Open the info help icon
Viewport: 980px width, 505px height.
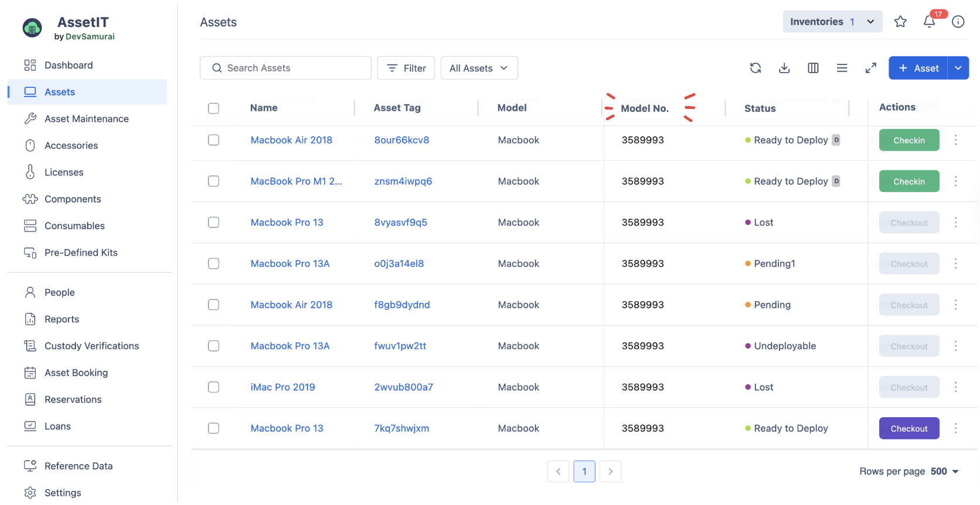[x=958, y=22]
